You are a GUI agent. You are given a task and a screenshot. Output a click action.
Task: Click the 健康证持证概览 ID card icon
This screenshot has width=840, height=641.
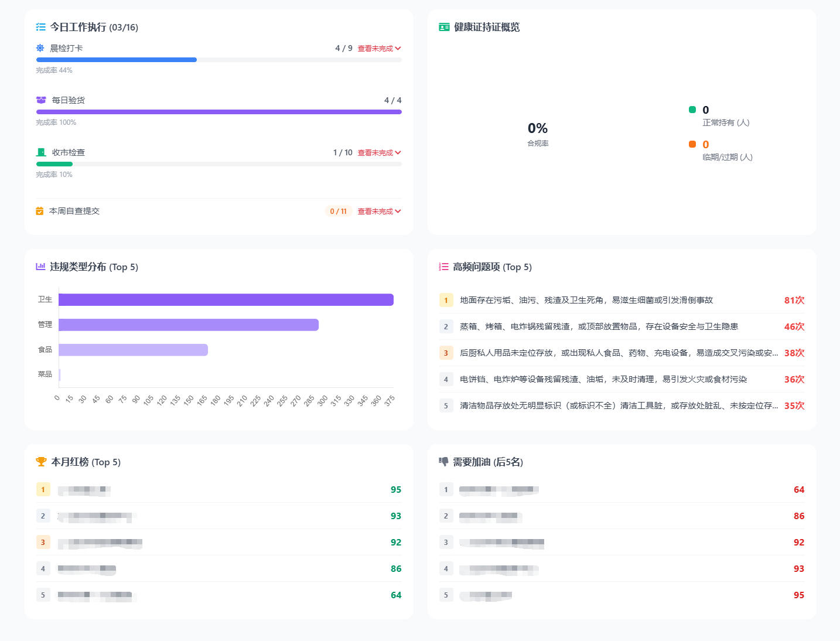click(444, 27)
